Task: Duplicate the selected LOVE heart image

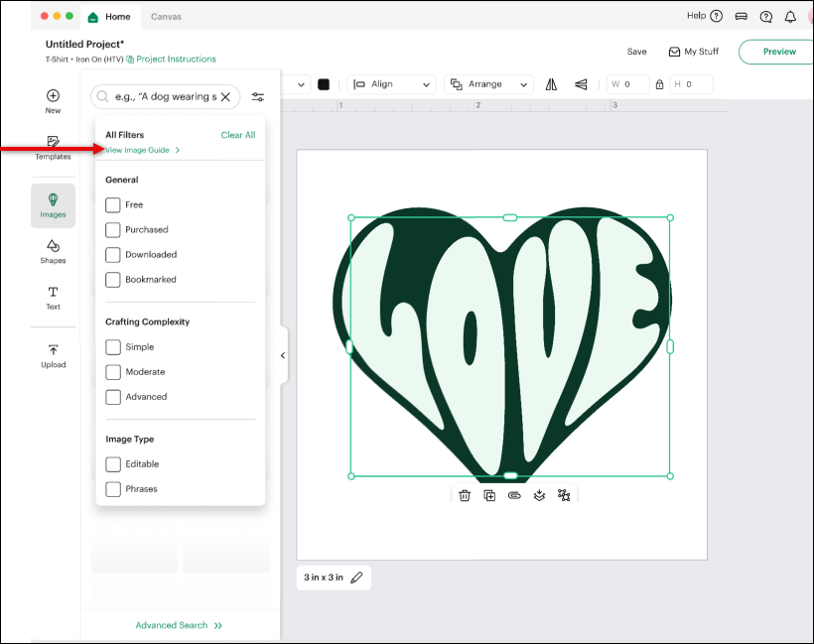Action: tap(489, 495)
